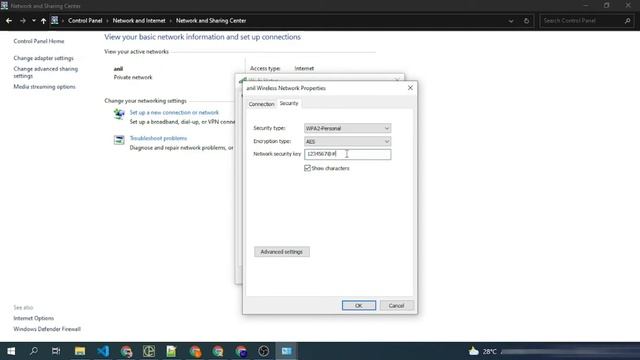Open the weather widget showing 28°C
The height and width of the screenshot is (360, 640).
click(x=483, y=351)
